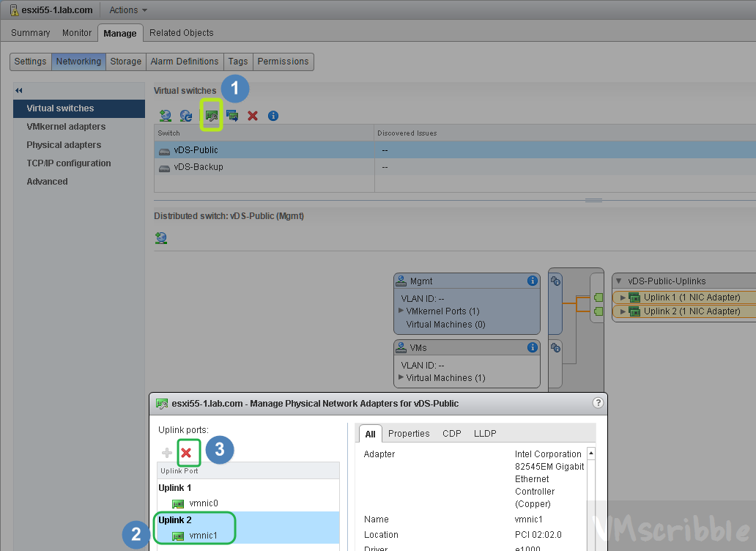Collapse the vDS-Public-Uplinks group
Image resolution: width=756 pixels, height=551 pixels.
(619, 281)
